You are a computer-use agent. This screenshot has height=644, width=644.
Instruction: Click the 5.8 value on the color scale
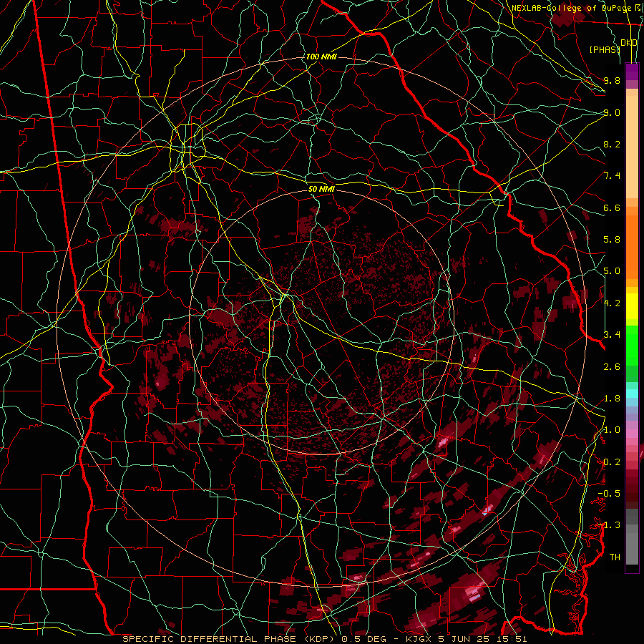click(x=612, y=240)
